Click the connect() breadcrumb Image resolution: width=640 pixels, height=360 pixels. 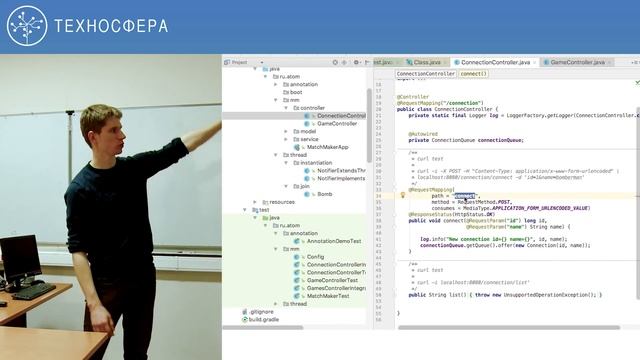473,74
